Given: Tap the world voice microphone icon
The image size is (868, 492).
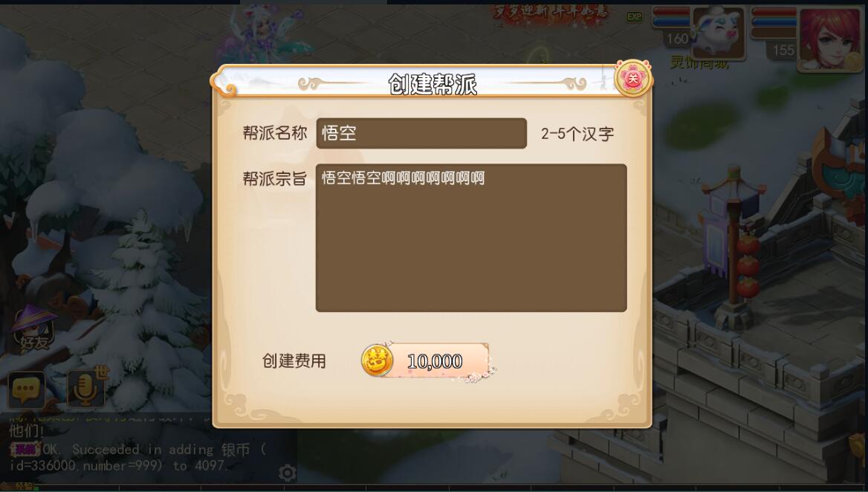Looking at the screenshot, I should [85, 388].
